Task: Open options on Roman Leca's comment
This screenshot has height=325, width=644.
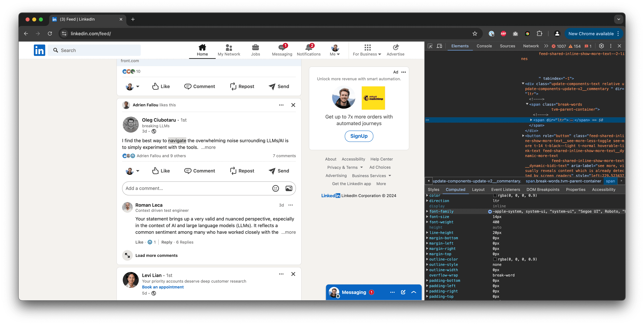Action: point(290,205)
